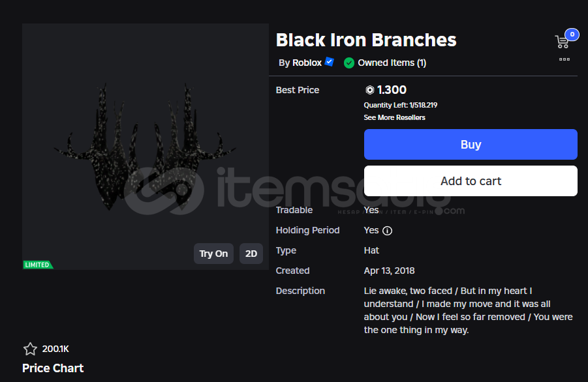Click the Add to cart button

[471, 181]
